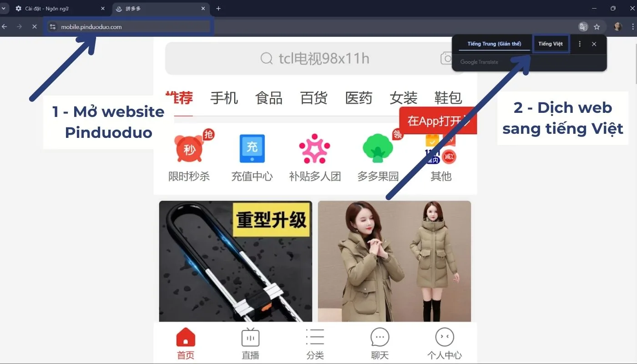
Task: Expand the tab search dropdown arrow
Action: (3, 9)
